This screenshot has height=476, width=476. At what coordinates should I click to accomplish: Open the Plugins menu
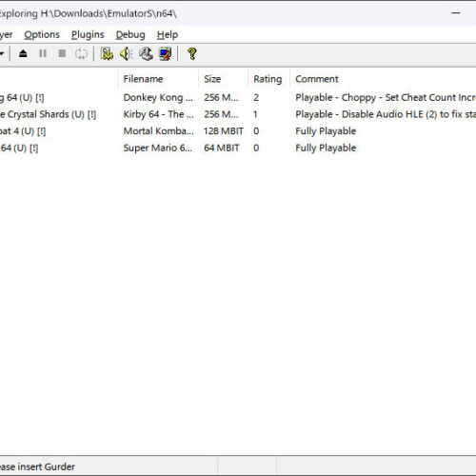click(x=88, y=34)
